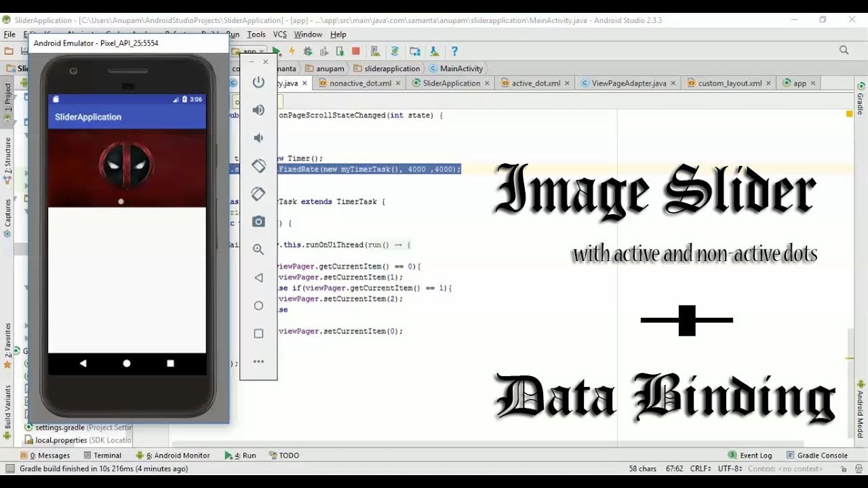Switch to ViewPageAdapter.java tab
The width and height of the screenshot is (868, 488).
629,83
